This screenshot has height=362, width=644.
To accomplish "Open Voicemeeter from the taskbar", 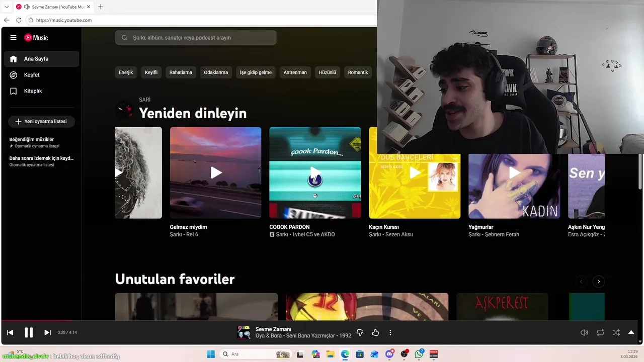I will coord(434,354).
